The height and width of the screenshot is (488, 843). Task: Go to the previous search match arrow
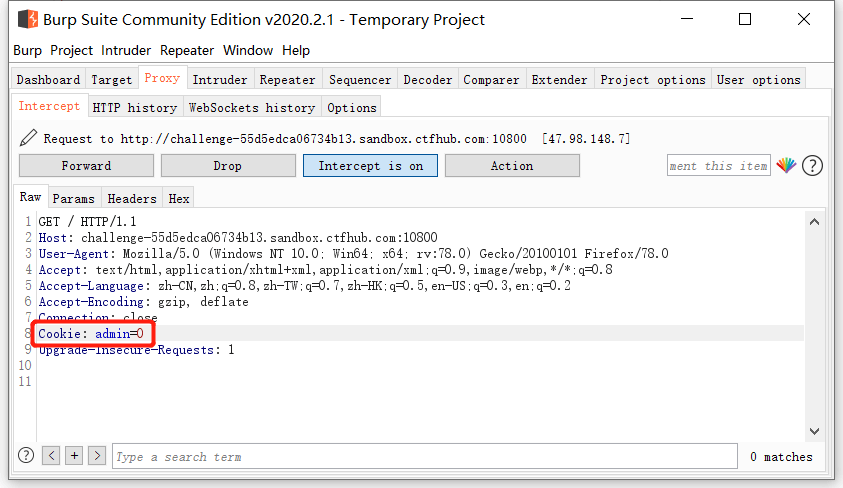[x=51, y=456]
